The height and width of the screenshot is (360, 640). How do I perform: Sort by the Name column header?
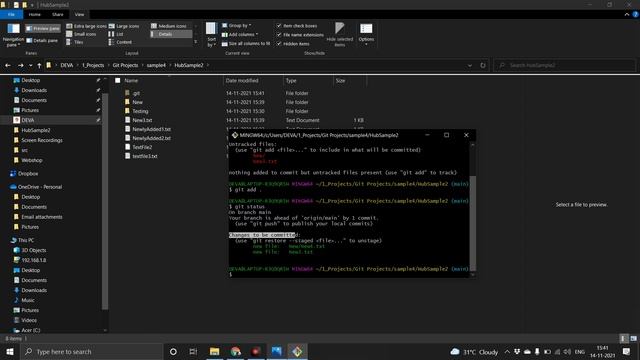pyautogui.click(x=131, y=80)
